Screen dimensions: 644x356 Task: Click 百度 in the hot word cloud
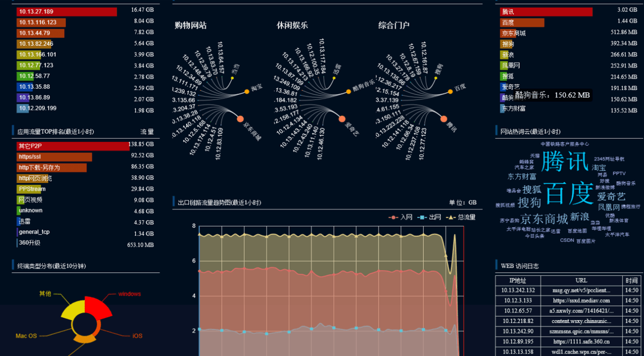coord(568,193)
